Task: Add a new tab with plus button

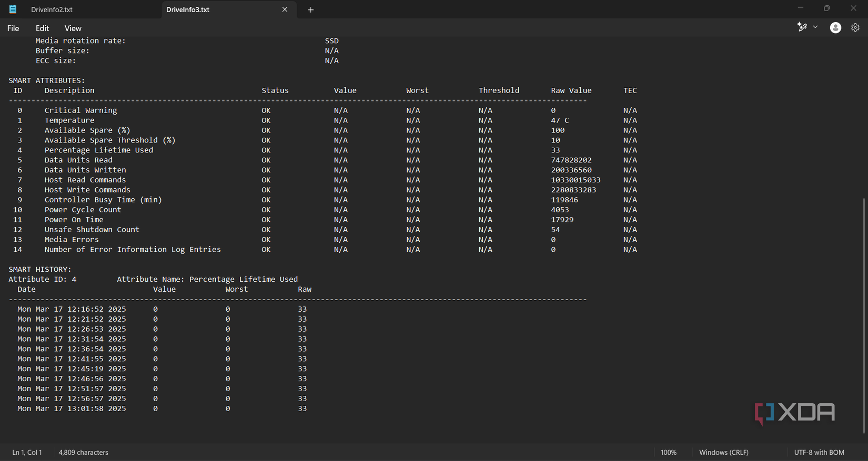Action: pos(311,9)
